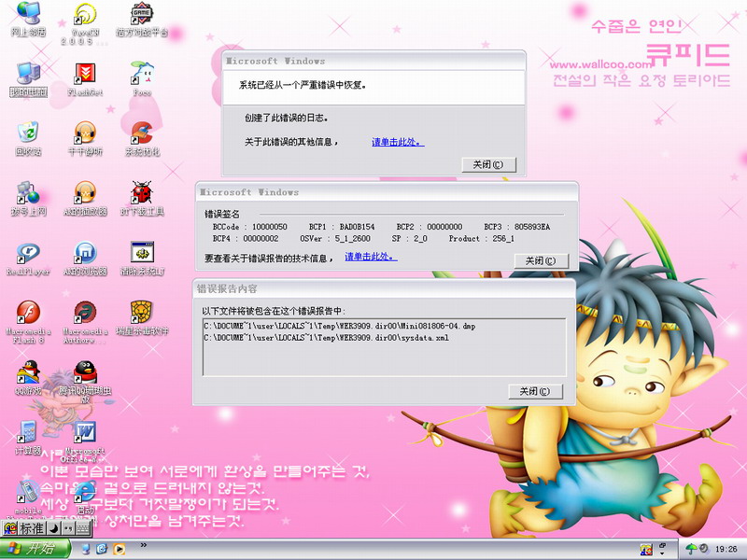Open the 腾讯QQ珊瑚虫版 shortcut
Screen dimensions: 747x560
(x=85, y=383)
